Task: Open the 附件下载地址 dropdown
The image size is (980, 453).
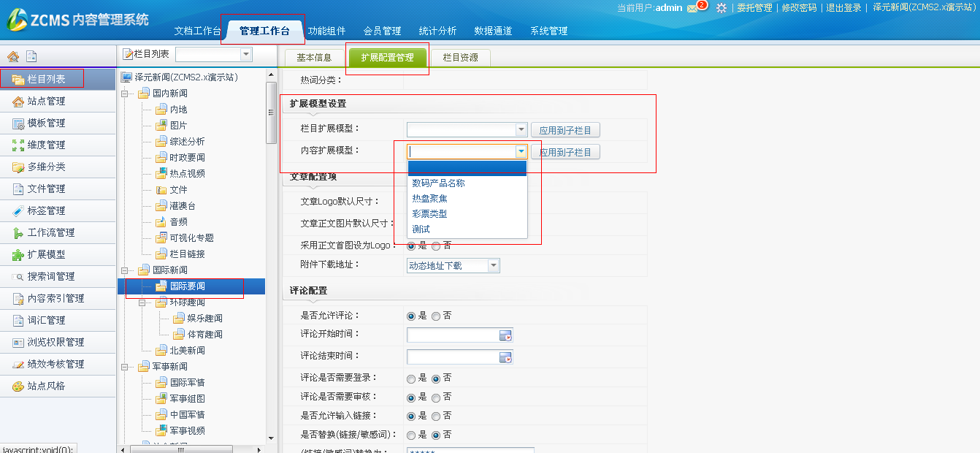Action: (x=494, y=266)
